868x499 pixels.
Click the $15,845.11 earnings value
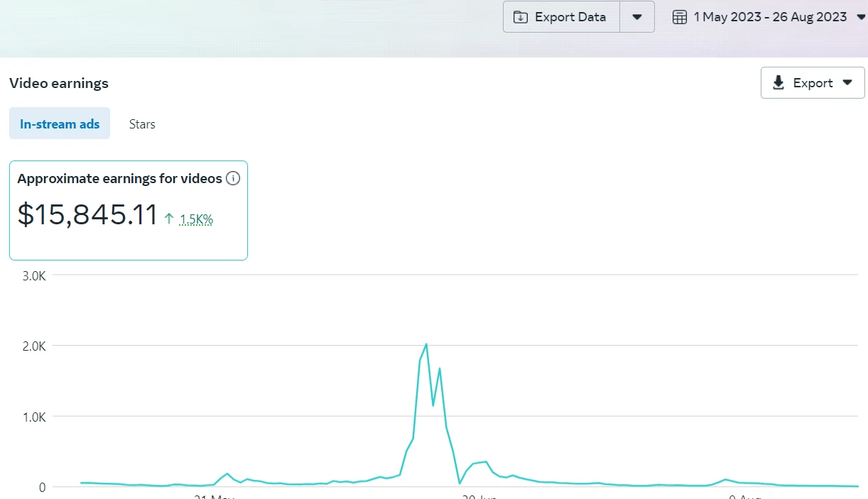(x=87, y=214)
